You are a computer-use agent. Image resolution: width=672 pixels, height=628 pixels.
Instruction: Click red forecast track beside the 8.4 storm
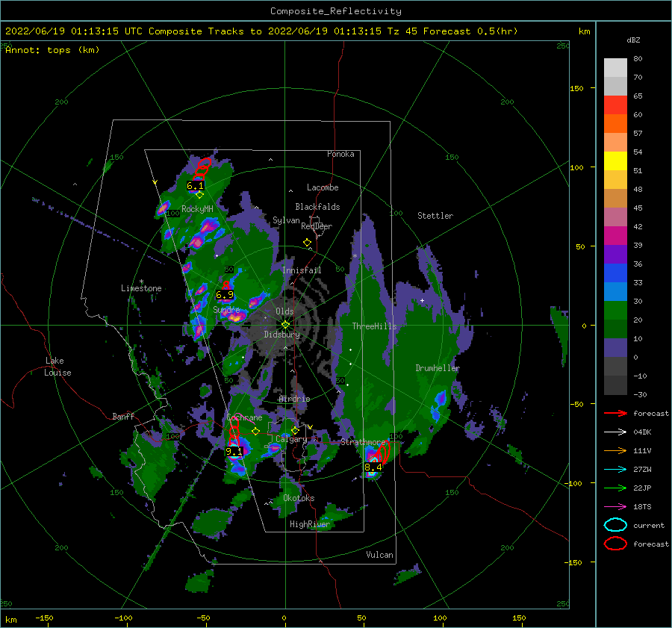click(382, 453)
